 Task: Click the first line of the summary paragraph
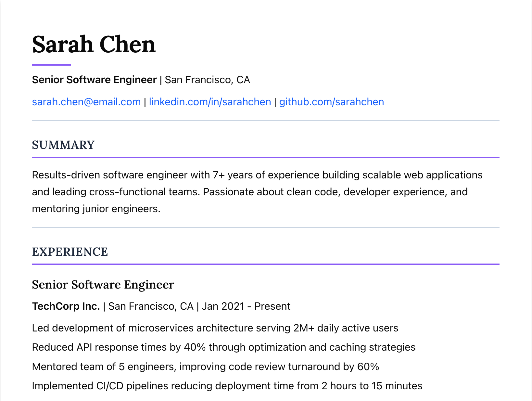click(x=257, y=175)
